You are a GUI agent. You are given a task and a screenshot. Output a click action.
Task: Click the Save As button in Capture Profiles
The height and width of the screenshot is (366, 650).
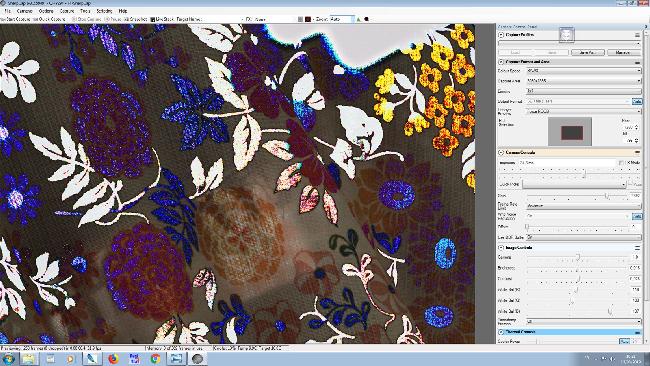(x=587, y=53)
